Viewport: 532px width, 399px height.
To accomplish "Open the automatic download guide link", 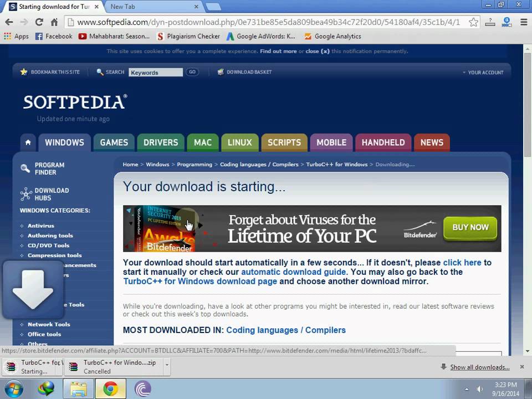I will pos(294,272).
